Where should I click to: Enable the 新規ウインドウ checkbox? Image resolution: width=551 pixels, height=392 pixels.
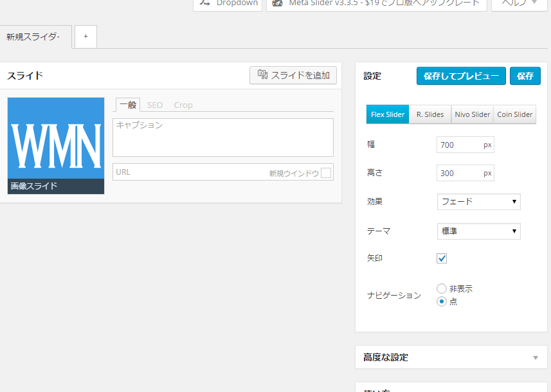click(x=326, y=172)
